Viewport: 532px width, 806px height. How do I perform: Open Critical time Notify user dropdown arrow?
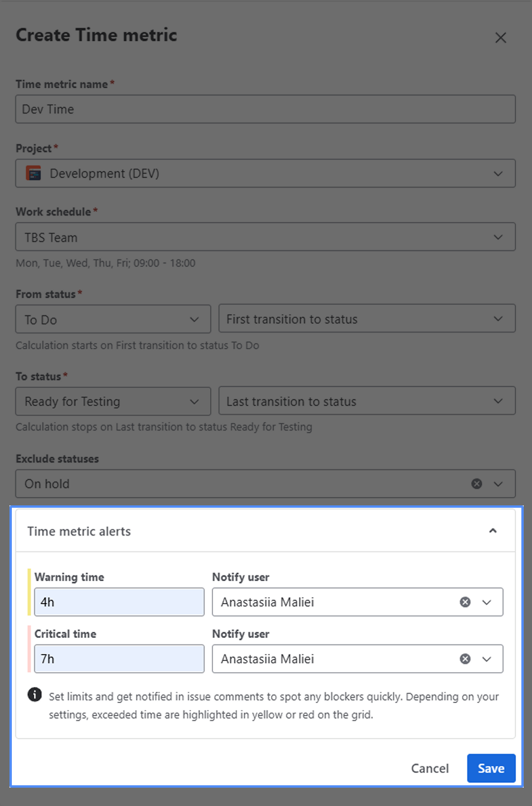(487, 659)
